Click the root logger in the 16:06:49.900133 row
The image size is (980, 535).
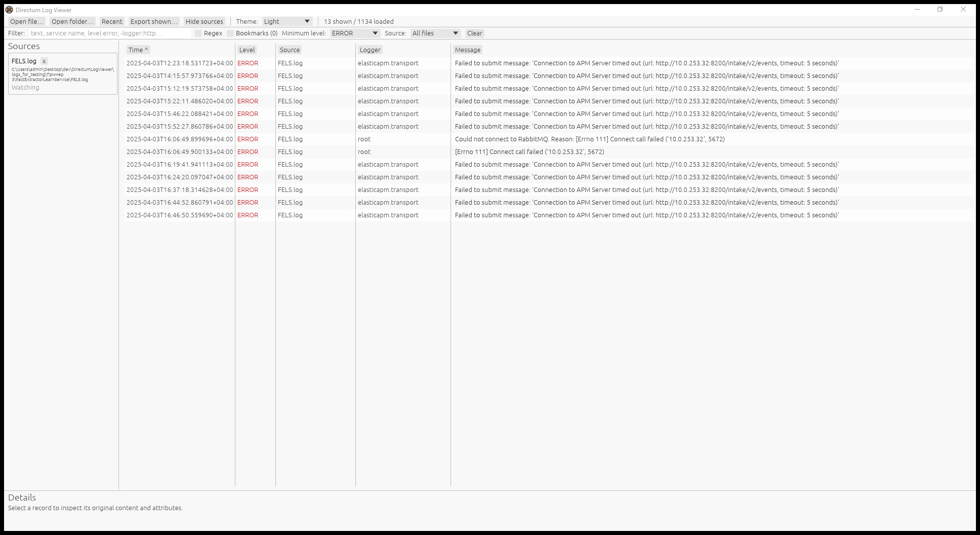coord(364,152)
